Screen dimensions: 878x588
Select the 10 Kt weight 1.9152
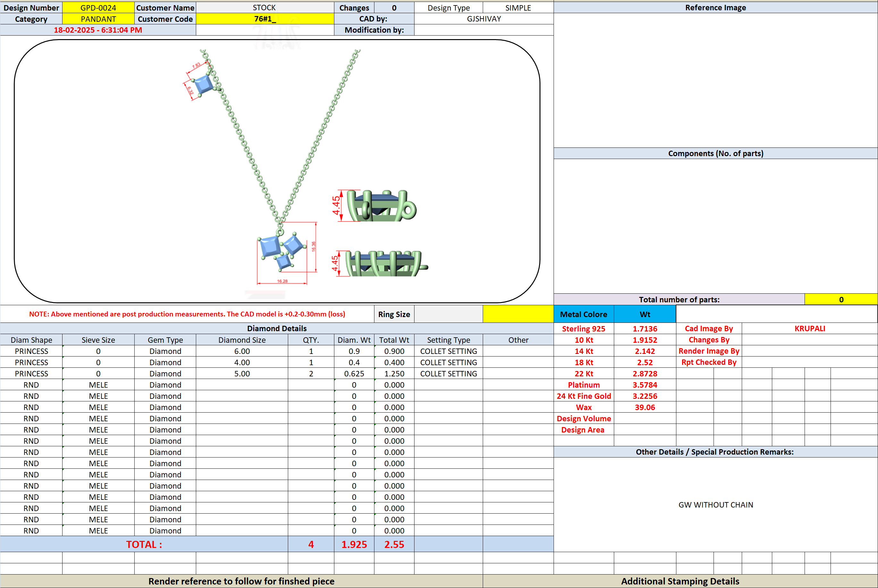[645, 340]
